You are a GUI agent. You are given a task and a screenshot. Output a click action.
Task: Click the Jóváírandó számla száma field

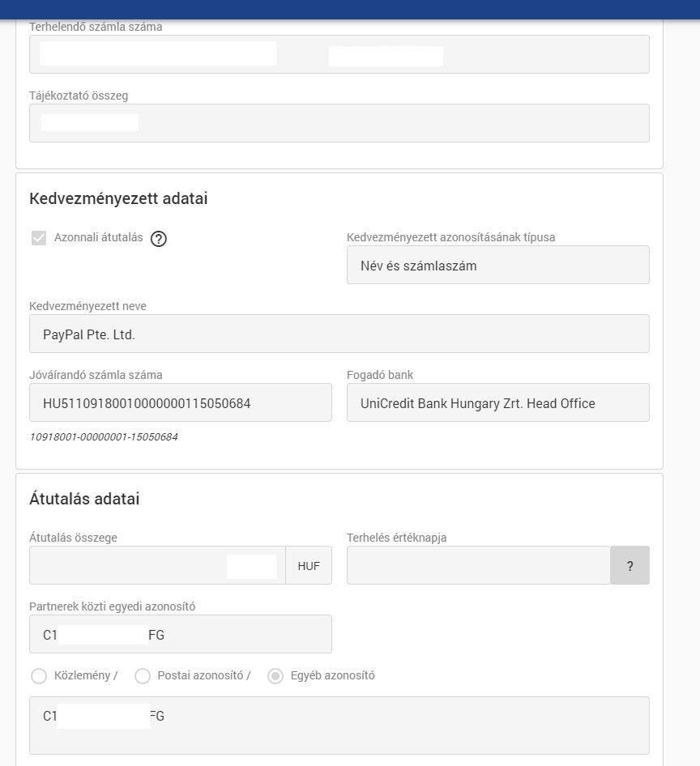[x=180, y=403]
